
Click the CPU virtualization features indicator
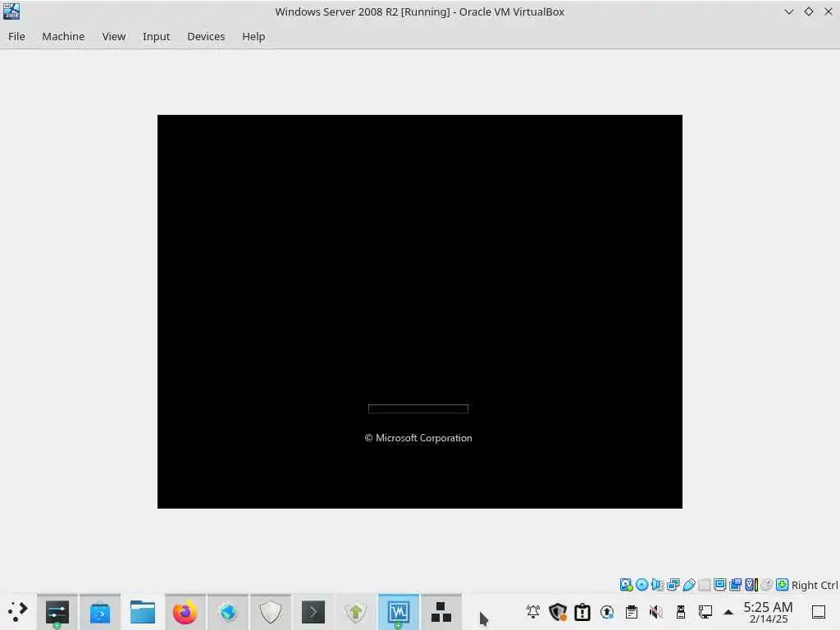pyautogui.click(x=751, y=584)
